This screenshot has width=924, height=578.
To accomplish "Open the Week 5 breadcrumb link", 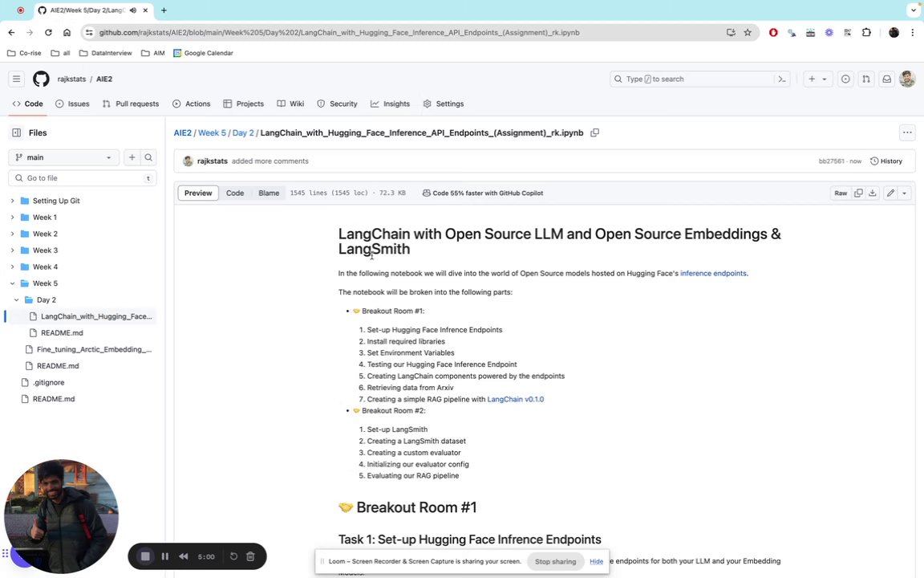I will pos(212,132).
